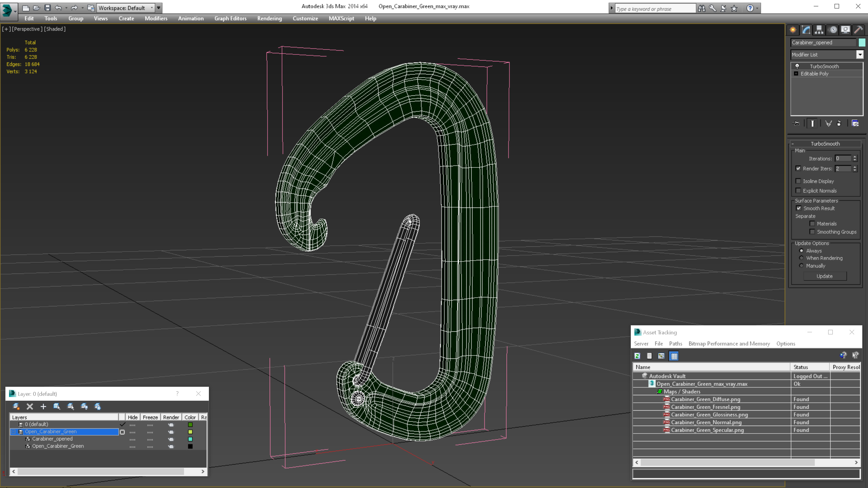868x488 pixels.
Task: Open the Undo history dropdown arrow
Action: click(x=66, y=8)
